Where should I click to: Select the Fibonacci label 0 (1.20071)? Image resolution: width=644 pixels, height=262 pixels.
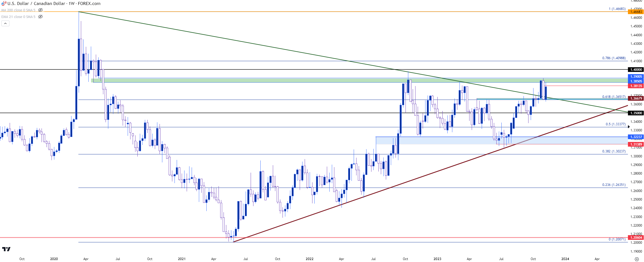(x=617, y=239)
